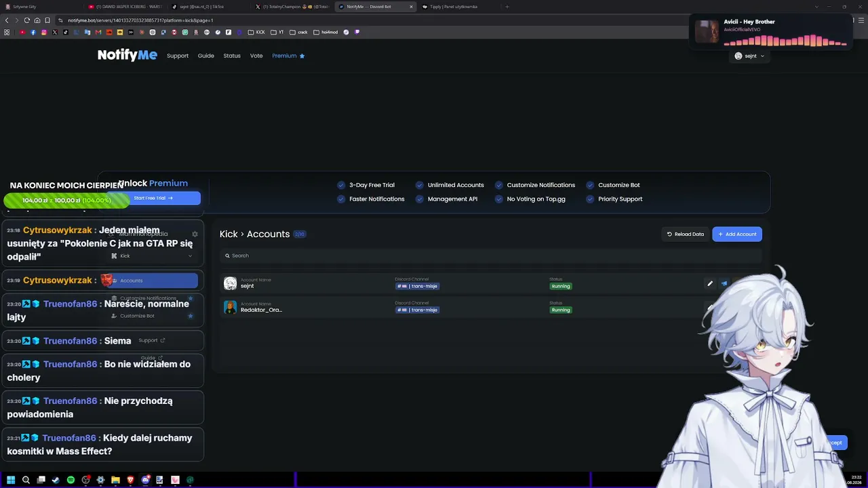Expand the sejnt user account dropdown

tap(749, 56)
